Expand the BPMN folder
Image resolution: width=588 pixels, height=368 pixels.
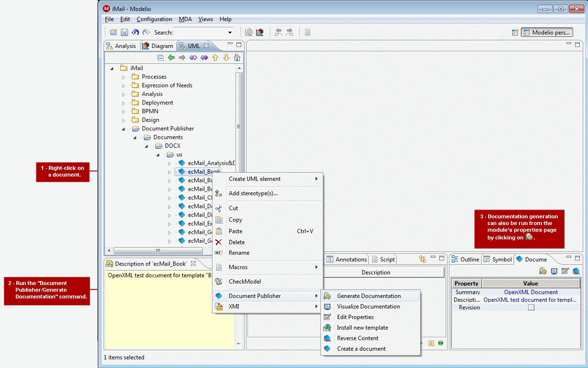point(123,111)
